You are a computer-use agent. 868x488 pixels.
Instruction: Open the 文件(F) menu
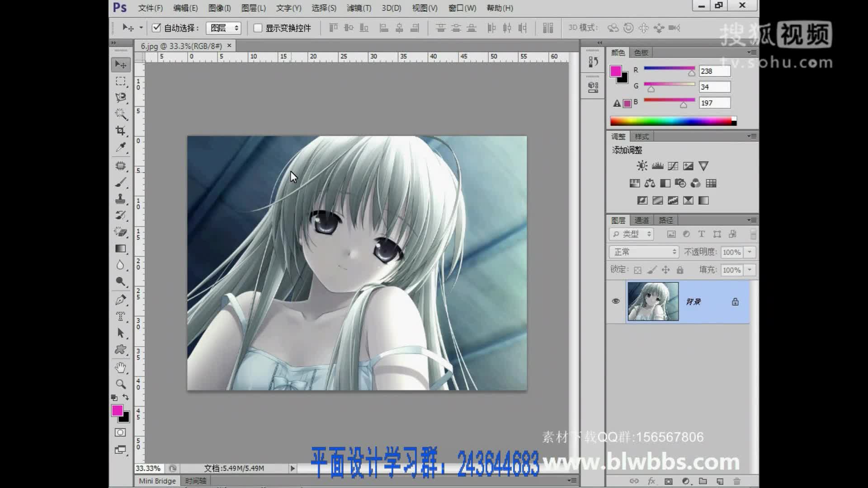(150, 8)
